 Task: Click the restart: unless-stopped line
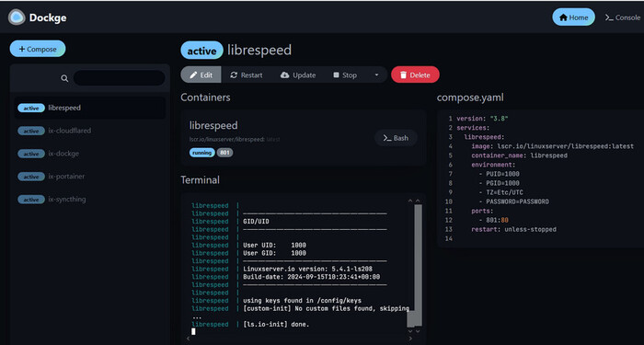[513, 229]
